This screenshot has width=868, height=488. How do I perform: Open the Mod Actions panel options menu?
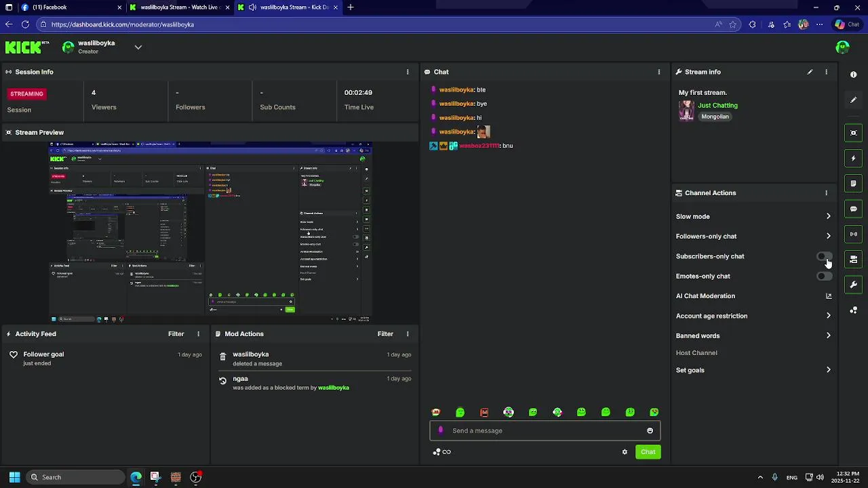point(408,334)
